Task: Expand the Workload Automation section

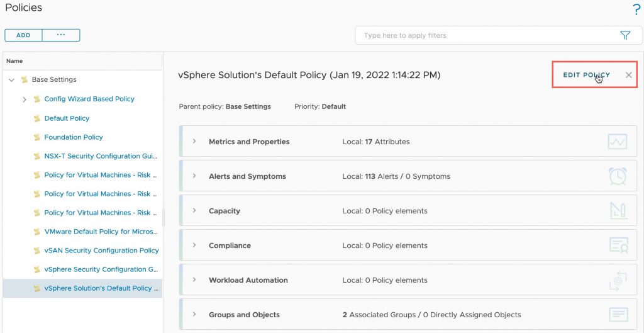Action: click(194, 279)
